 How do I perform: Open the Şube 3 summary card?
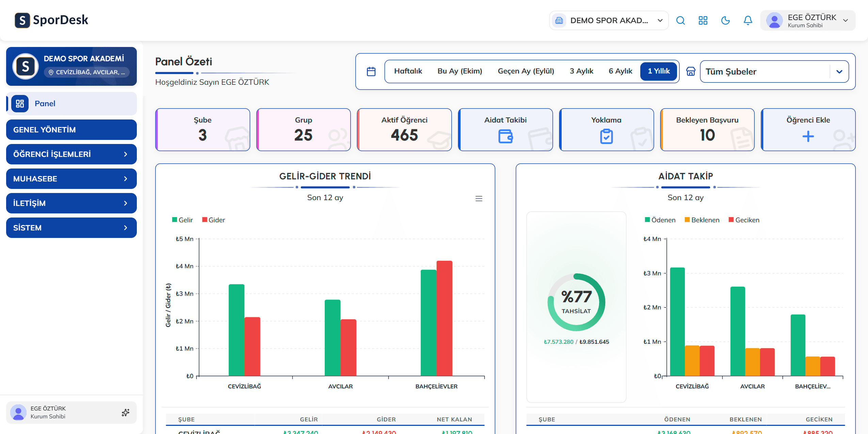click(203, 130)
